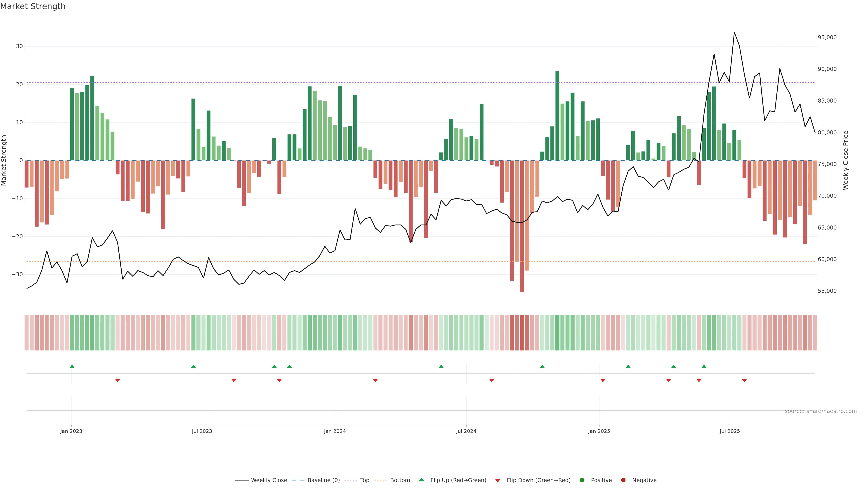
Task: Click the source: sharemaestro.com text
Action: [x=821, y=411]
